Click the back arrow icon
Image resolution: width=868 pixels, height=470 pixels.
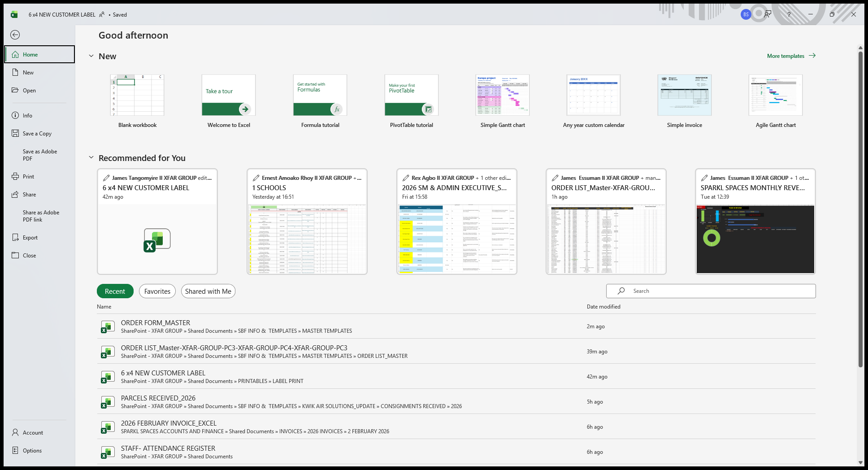point(15,35)
